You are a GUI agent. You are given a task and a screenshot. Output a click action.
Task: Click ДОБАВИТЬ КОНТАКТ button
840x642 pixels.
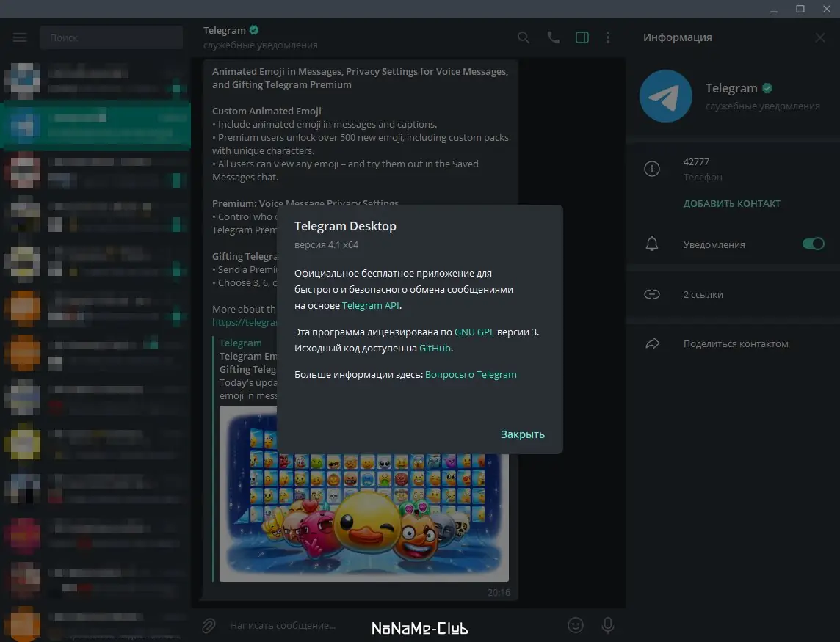point(731,203)
